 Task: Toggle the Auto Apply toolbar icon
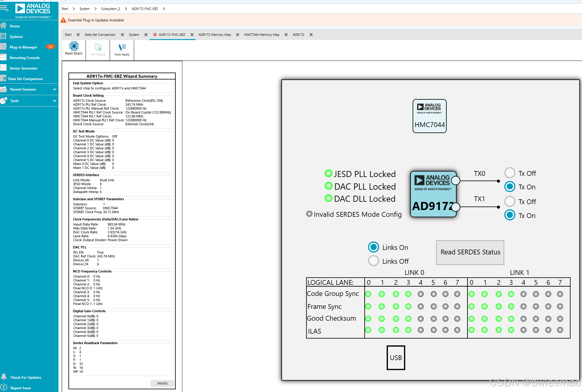click(x=122, y=49)
